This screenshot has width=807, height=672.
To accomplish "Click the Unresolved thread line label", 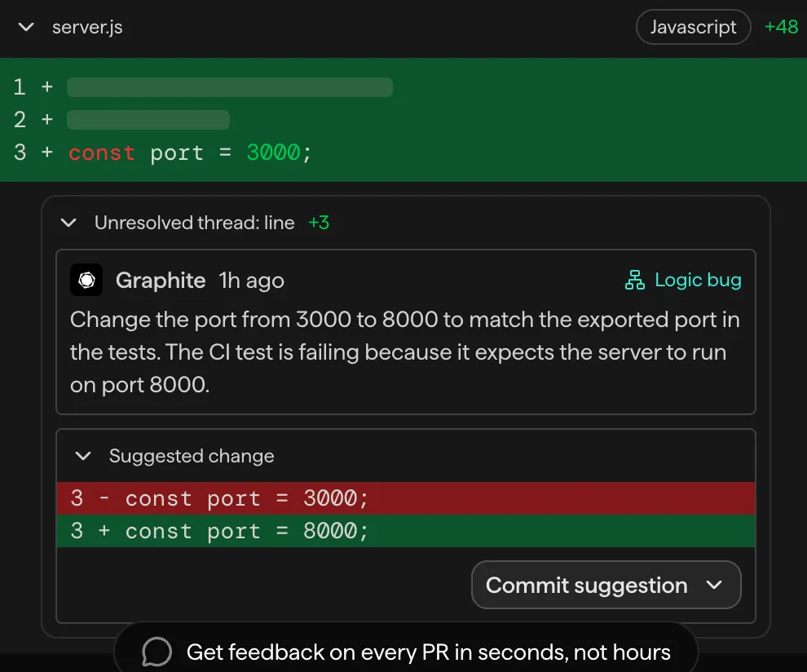I will pyautogui.click(x=194, y=223).
